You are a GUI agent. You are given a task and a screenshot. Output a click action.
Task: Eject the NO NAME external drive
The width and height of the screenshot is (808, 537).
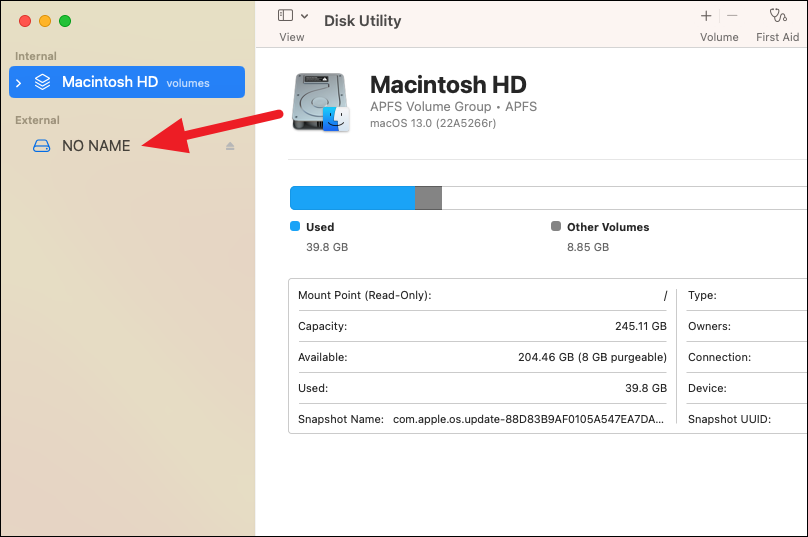230,146
